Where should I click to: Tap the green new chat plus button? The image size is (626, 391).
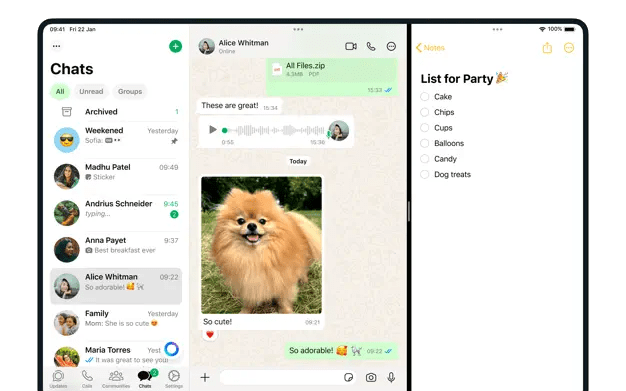click(175, 46)
